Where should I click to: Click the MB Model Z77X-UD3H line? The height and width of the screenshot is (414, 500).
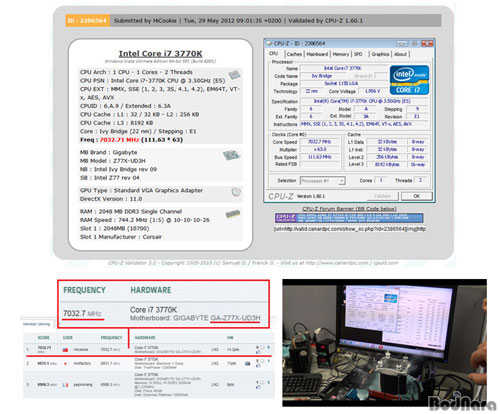pyautogui.click(x=113, y=161)
